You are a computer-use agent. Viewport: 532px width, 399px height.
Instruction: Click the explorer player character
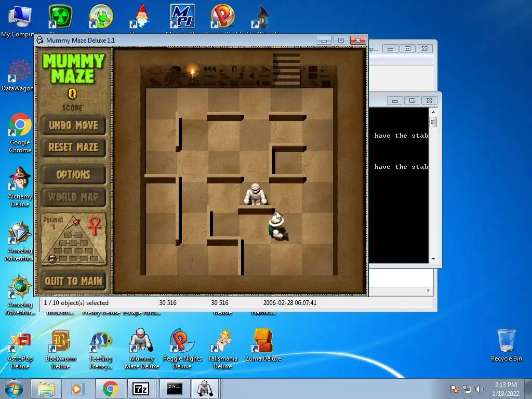pyautogui.click(x=278, y=228)
